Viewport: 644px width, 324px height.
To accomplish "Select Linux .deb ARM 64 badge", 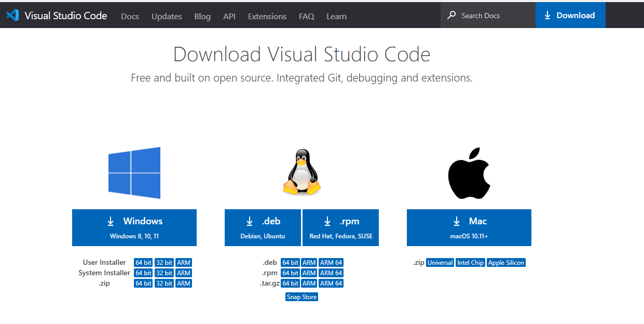I will (331, 263).
